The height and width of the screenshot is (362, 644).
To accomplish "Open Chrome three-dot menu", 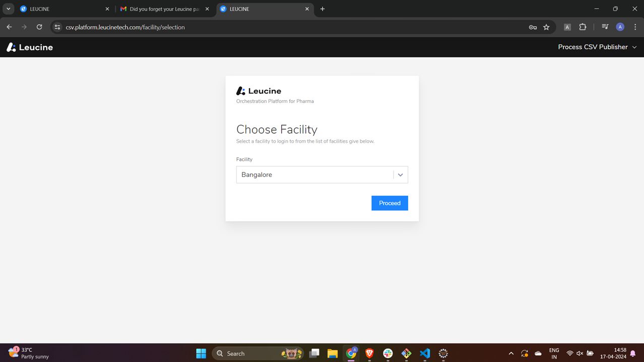I will click(x=635, y=27).
